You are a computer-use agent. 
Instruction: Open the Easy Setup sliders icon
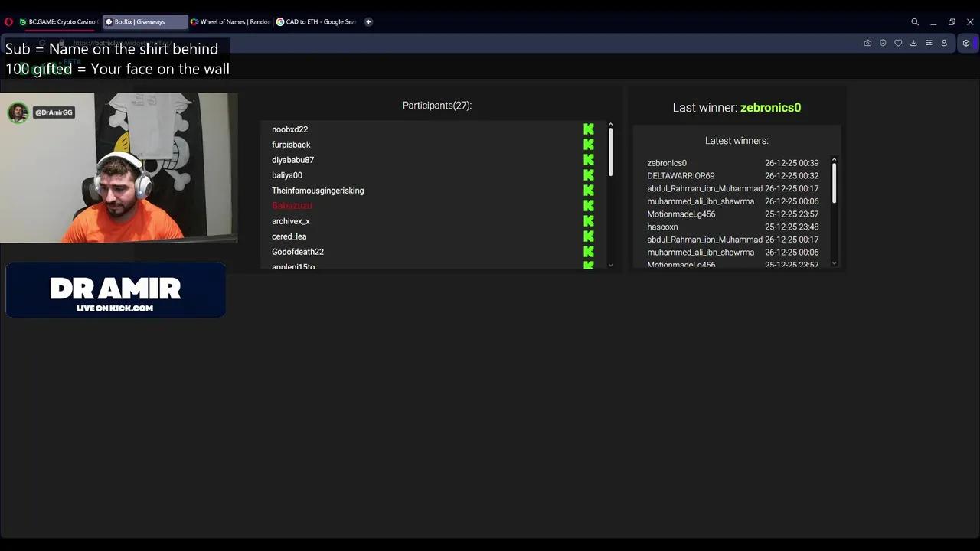point(929,43)
